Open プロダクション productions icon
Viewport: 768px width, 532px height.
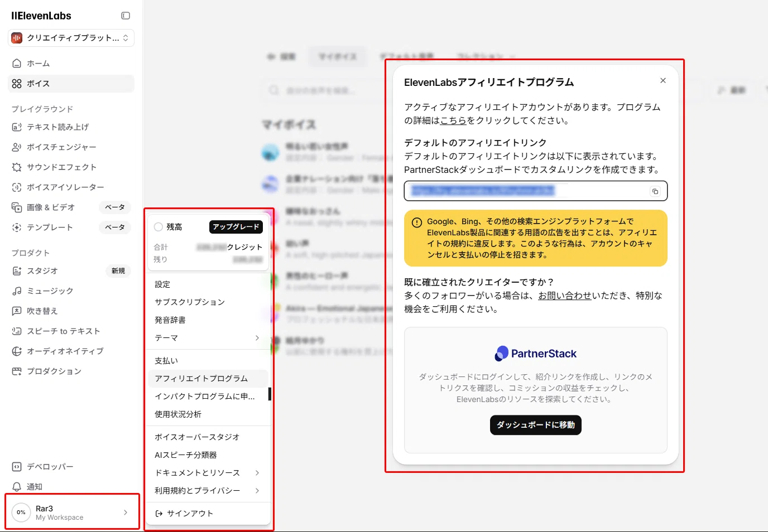point(17,371)
